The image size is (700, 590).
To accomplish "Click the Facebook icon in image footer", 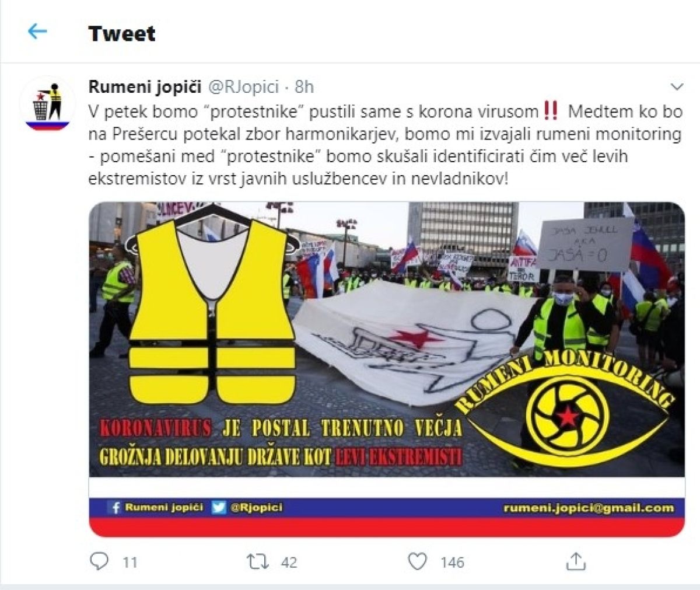I will point(117,508).
